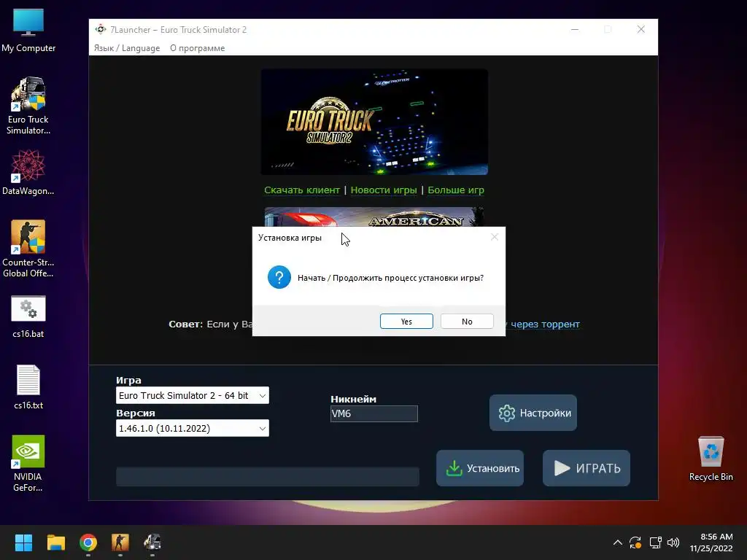Click Counter-Strike icon in taskbar
Image resolution: width=747 pixels, height=560 pixels.
120,542
